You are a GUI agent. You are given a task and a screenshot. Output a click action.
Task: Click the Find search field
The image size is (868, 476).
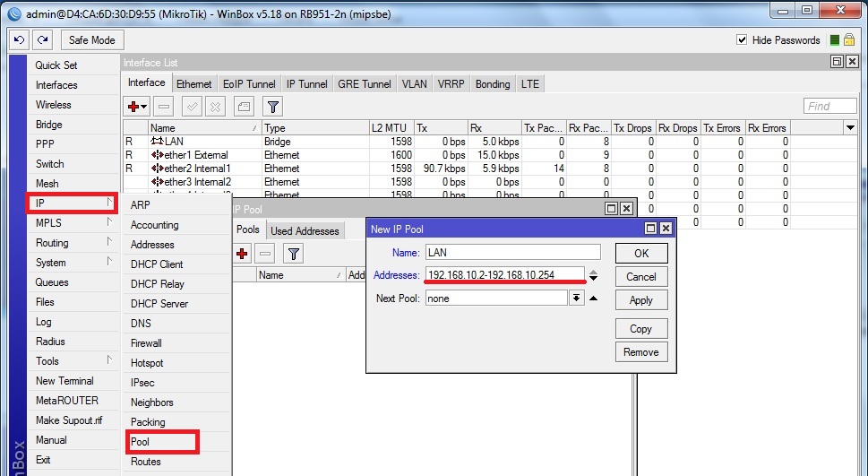(x=830, y=107)
